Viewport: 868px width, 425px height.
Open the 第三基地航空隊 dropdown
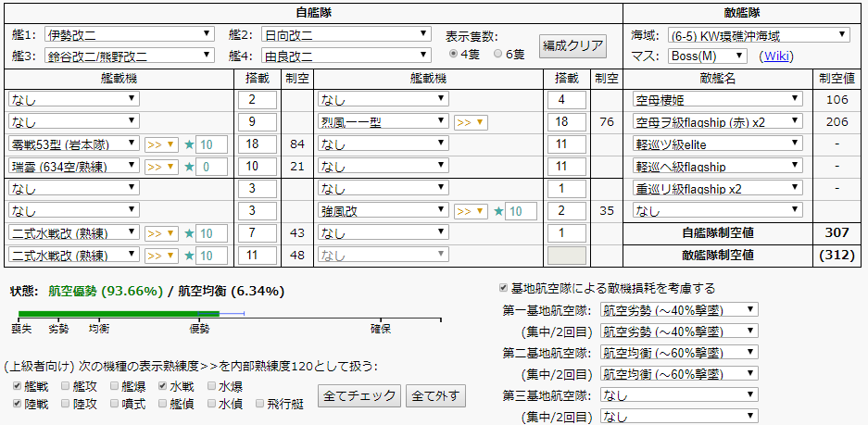pyautogui.click(x=679, y=395)
